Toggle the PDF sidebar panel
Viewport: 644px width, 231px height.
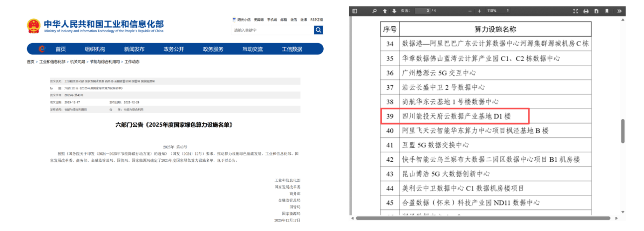[x=355, y=11]
